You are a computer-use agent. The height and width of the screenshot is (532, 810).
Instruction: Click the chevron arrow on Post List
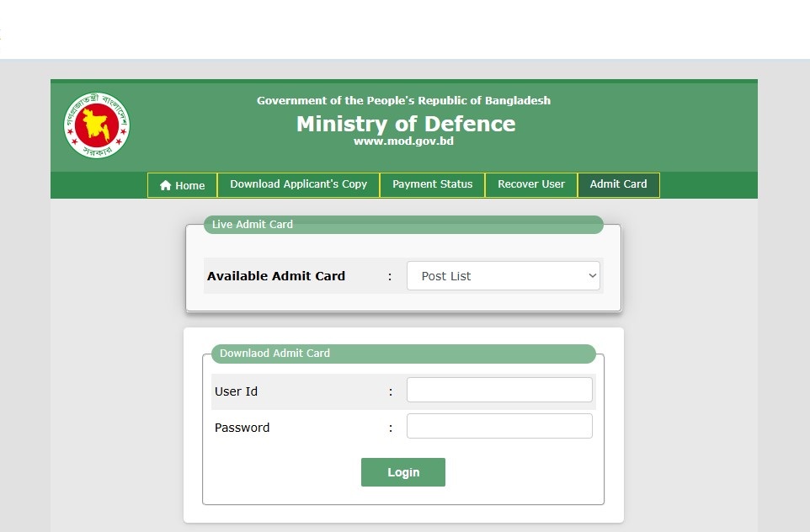(x=593, y=276)
